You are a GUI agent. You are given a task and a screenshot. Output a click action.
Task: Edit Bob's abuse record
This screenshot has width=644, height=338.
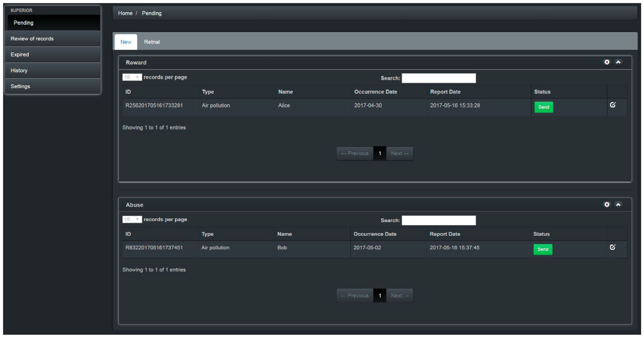click(613, 247)
